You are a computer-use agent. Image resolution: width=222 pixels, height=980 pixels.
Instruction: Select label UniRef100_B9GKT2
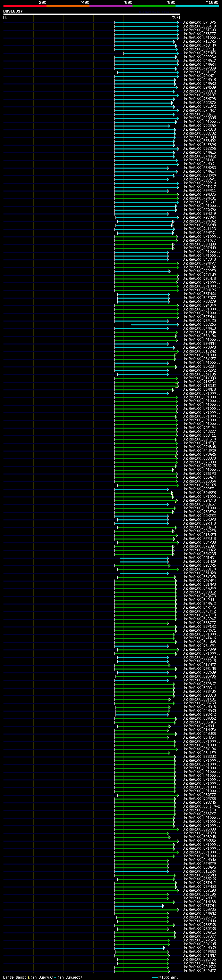pos(199,715)
